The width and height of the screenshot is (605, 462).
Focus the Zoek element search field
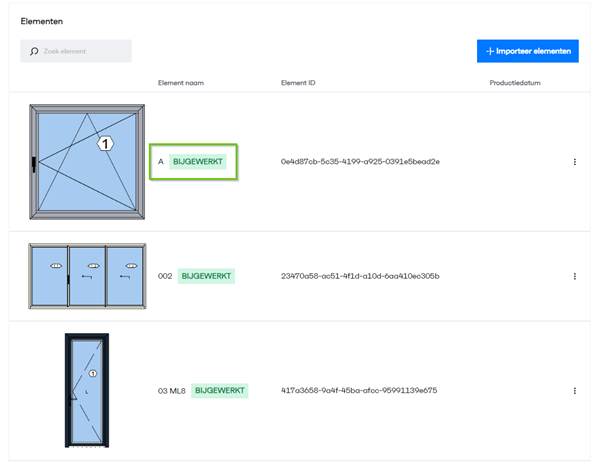click(x=76, y=51)
